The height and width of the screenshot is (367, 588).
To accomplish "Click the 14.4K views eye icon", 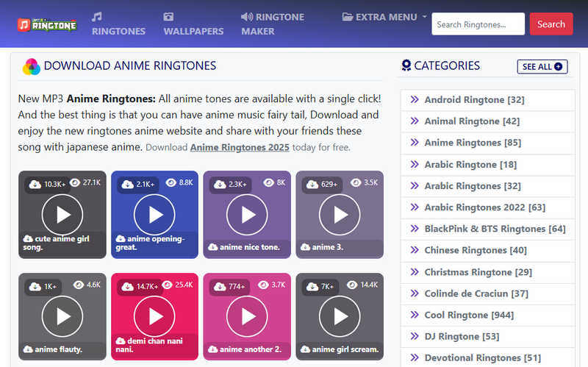I will point(352,285).
